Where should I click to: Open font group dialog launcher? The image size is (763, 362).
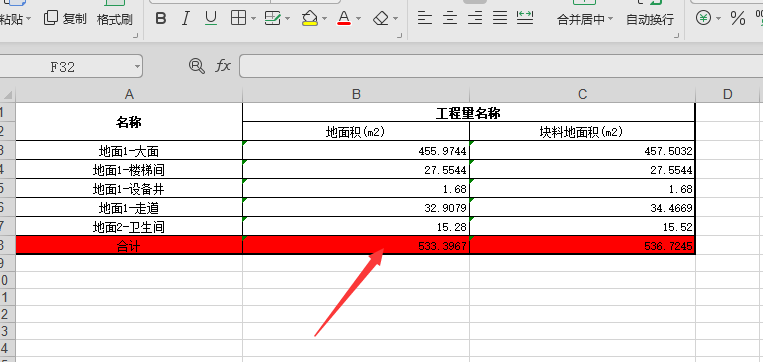tap(400, 35)
